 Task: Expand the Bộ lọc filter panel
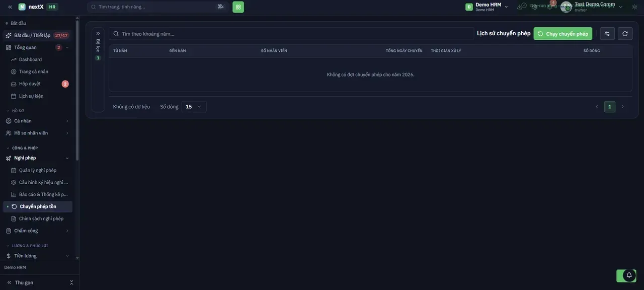[x=98, y=34]
